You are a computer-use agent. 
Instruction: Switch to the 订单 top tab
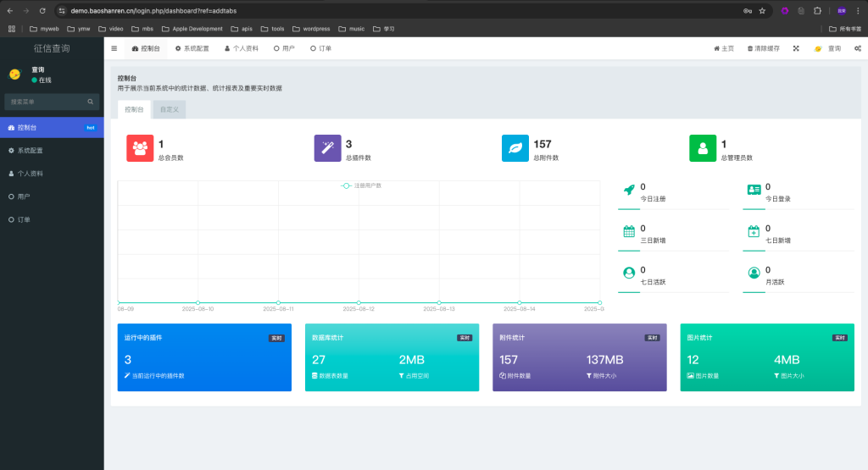pyautogui.click(x=321, y=48)
